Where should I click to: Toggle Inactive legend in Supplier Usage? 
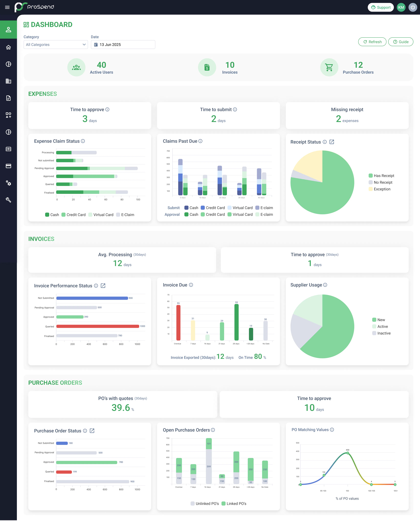[x=381, y=333]
